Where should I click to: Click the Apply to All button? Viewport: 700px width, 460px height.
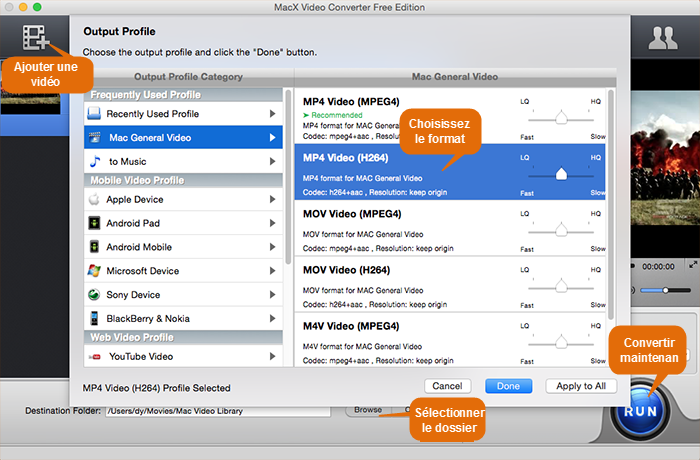(581, 386)
